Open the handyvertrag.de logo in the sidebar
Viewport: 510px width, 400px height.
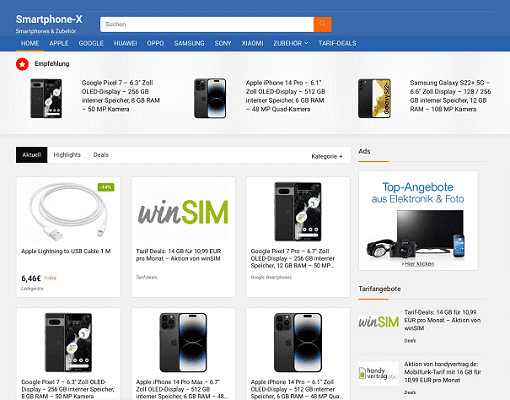tap(378, 373)
